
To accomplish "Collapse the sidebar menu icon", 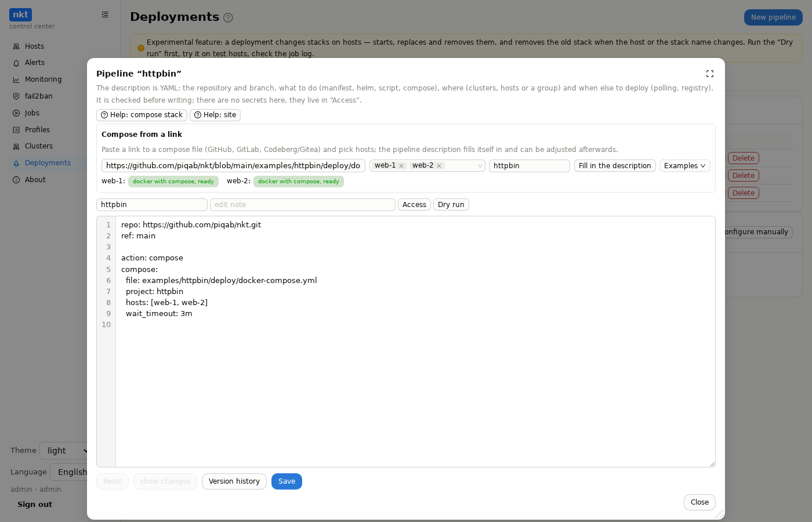I will click(x=105, y=14).
